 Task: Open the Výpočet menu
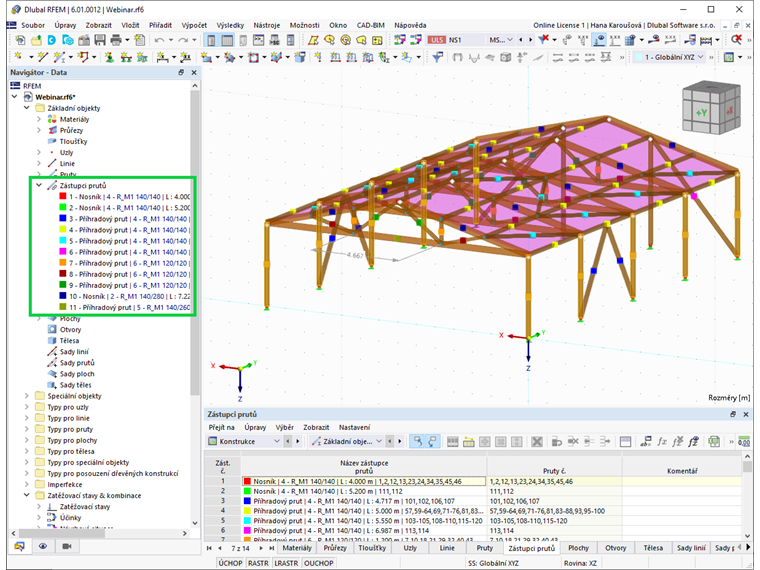click(194, 25)
